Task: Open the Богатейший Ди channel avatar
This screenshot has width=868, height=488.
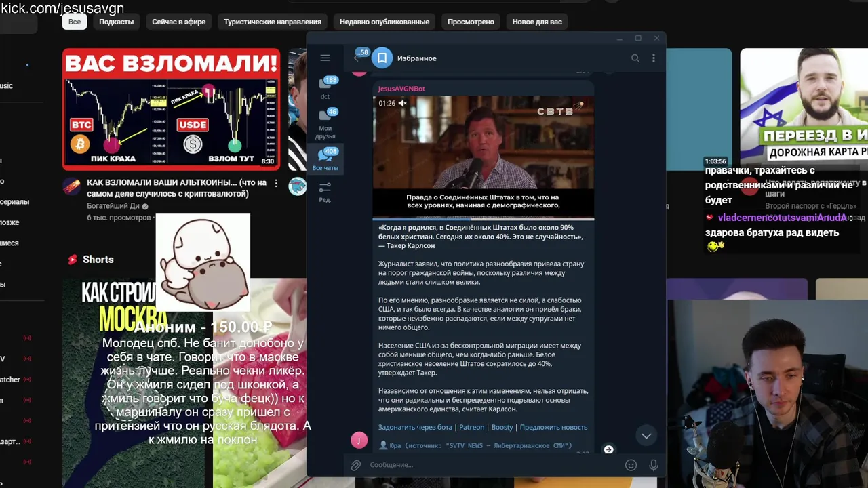Action: pyautogui.click(x=72, y=187)
